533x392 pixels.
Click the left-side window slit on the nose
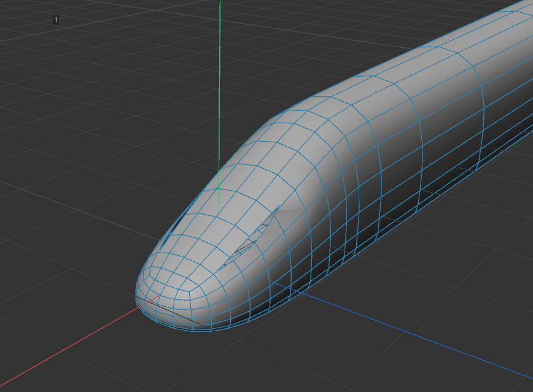pyautogui.click(x=175, y=223)
